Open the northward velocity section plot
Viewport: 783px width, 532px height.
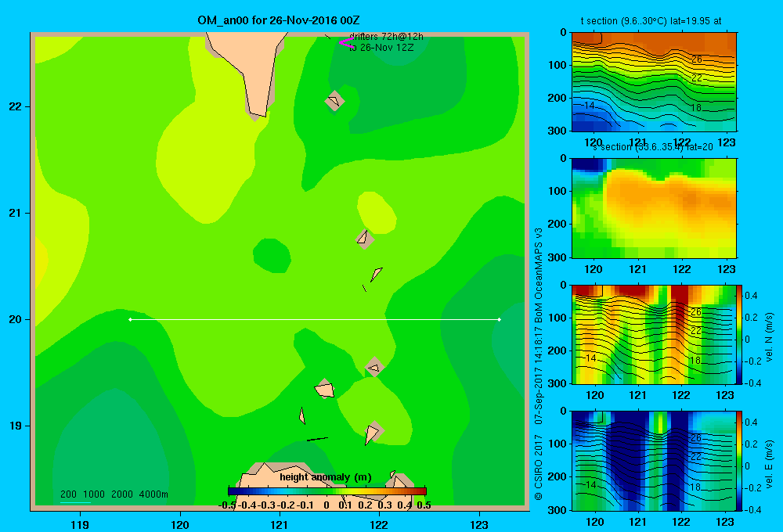(x=654, y=334)
